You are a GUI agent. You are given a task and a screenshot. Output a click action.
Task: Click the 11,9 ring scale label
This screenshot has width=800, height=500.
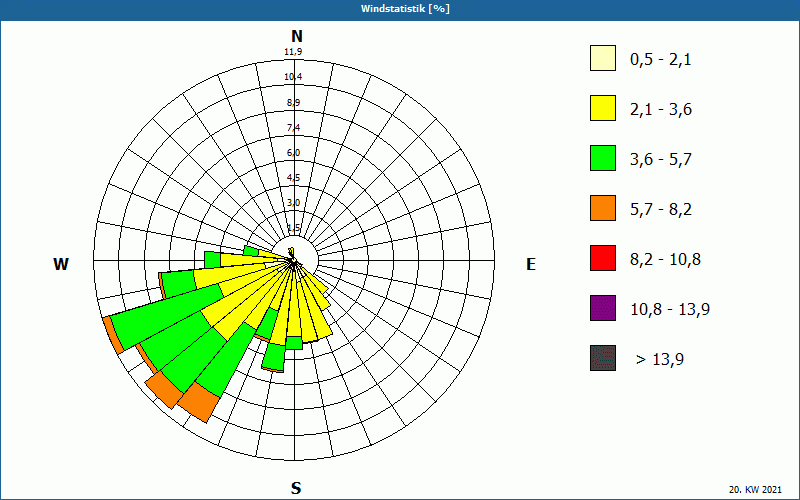pyautogui.click(x=293, y=52)
